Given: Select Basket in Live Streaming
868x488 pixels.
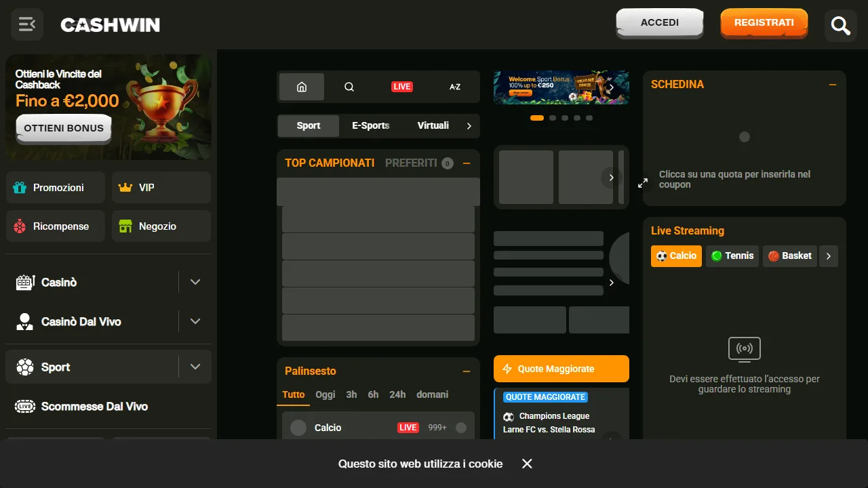Looking at the screenshot, I should [790, 256].
